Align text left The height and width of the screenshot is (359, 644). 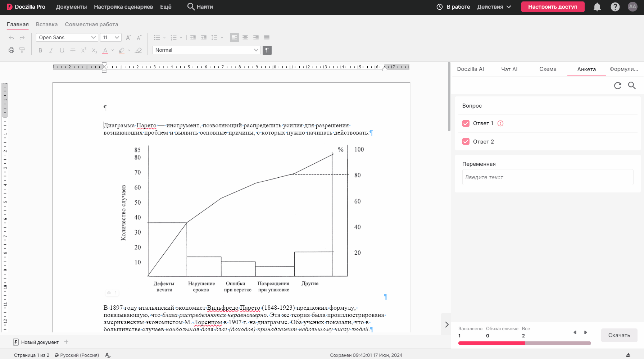[x=234, y=37]
